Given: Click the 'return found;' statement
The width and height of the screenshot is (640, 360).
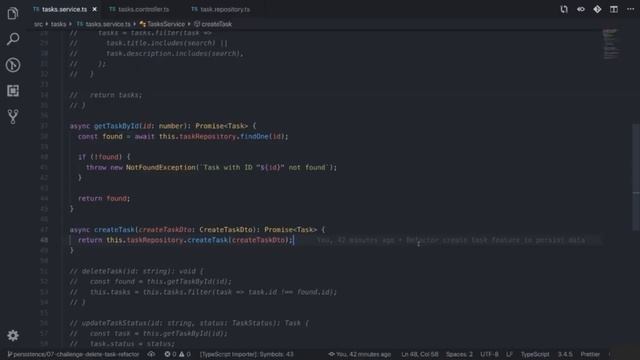Looking at the screenshot, I should [x=104, y=198].
